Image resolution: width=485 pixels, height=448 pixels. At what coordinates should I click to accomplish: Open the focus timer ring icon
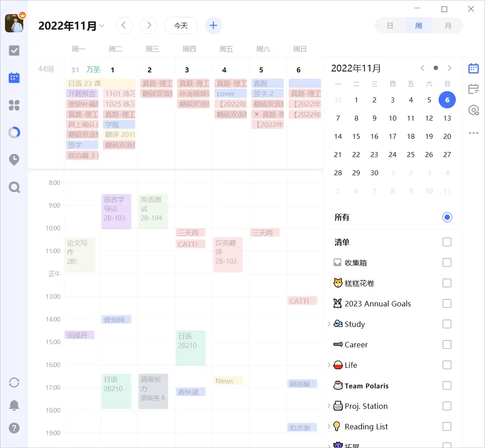pos(14,133)
